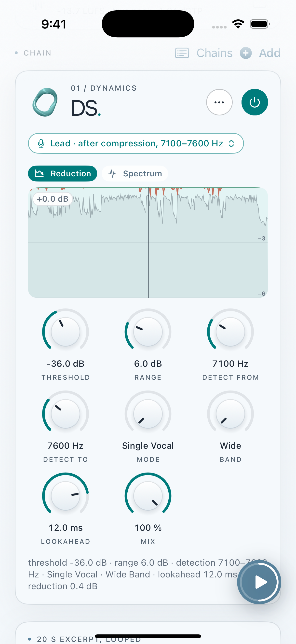Click the playhead line in reduction graph

point(148,242)
